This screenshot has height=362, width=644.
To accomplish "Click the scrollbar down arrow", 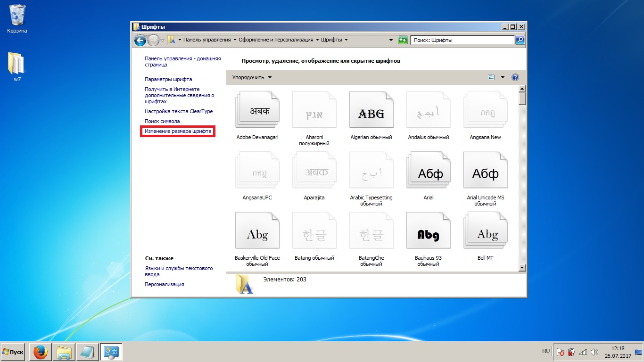I will (522, 268).
